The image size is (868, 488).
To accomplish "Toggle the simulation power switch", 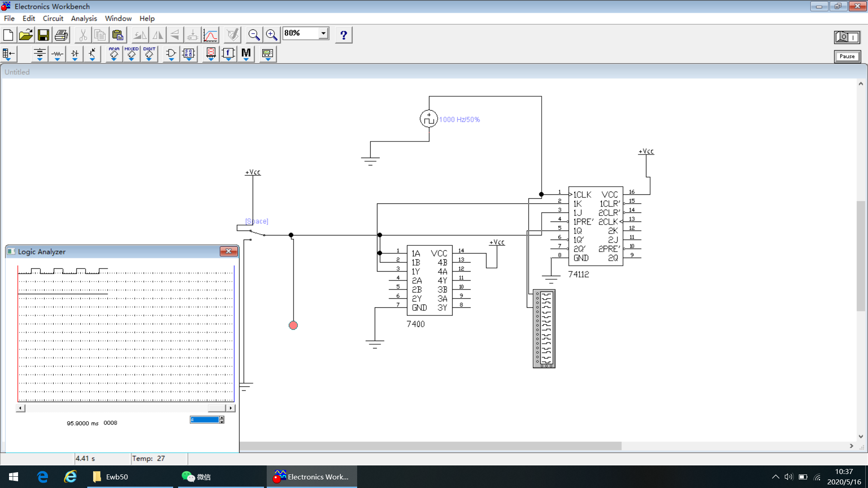I will pyautogui.click(x=847, y=37).
